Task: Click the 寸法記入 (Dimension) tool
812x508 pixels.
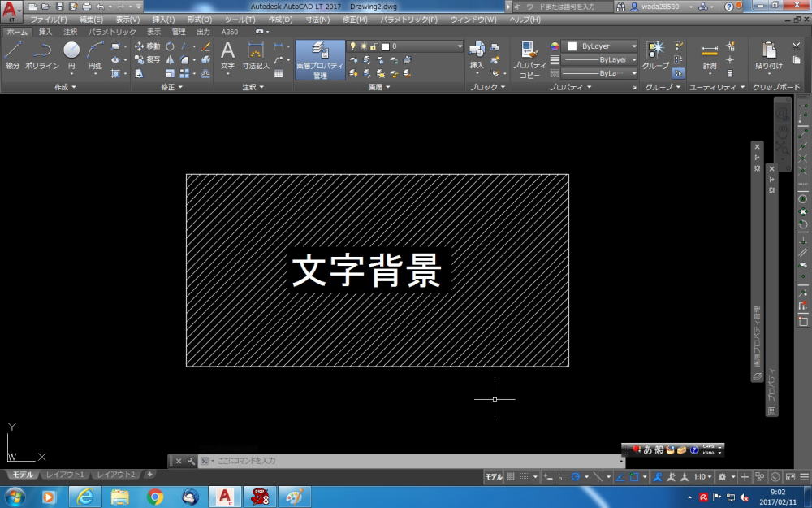Action: (x=256, y=56)
